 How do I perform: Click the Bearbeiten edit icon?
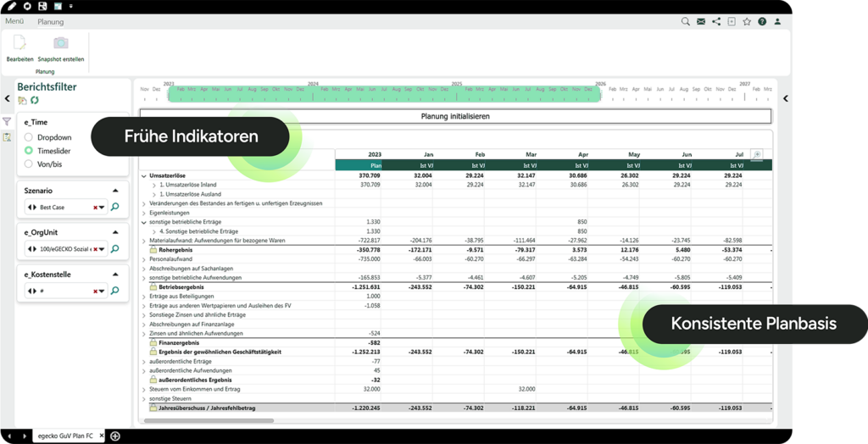tap(19, 44)
